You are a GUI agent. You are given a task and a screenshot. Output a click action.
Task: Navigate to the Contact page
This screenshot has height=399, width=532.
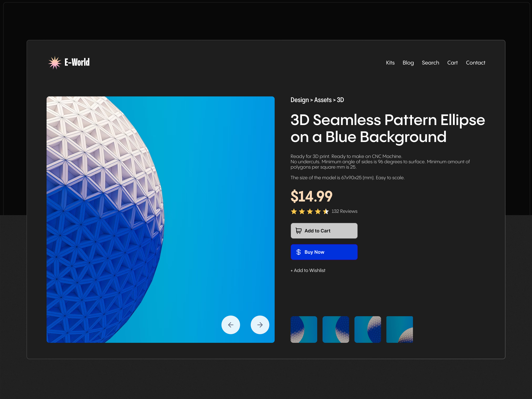coord(475,63)
